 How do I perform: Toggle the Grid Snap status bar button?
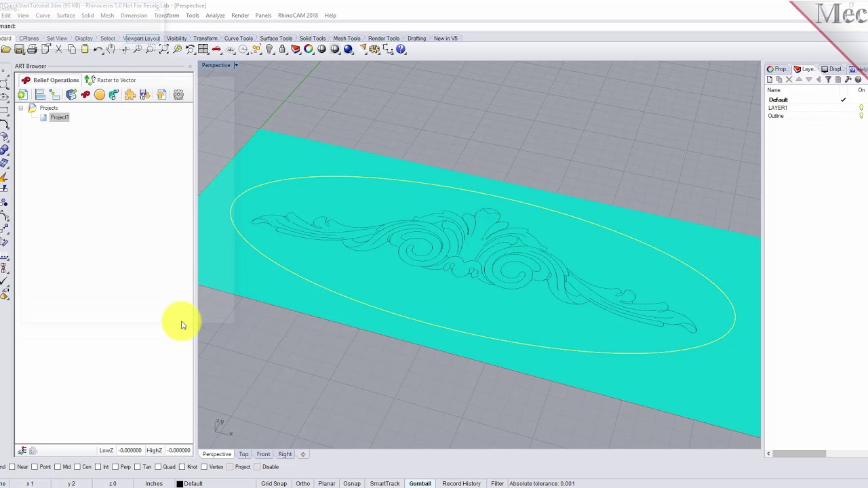[x=274, y=483]
